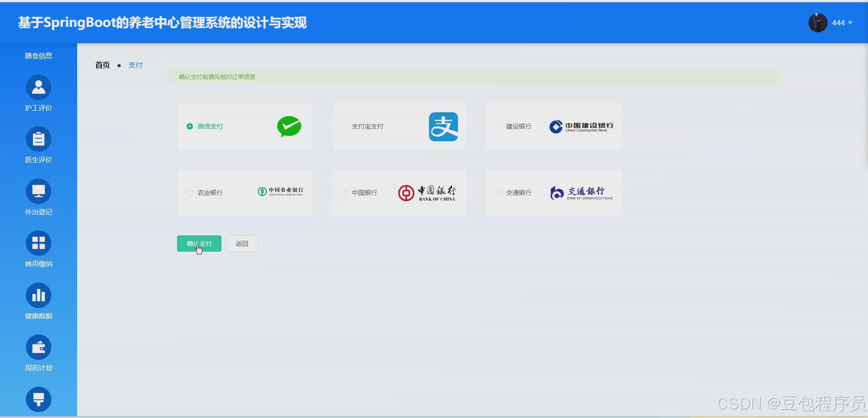Open the 444 user account dropdown

click(x=837, y=22)
